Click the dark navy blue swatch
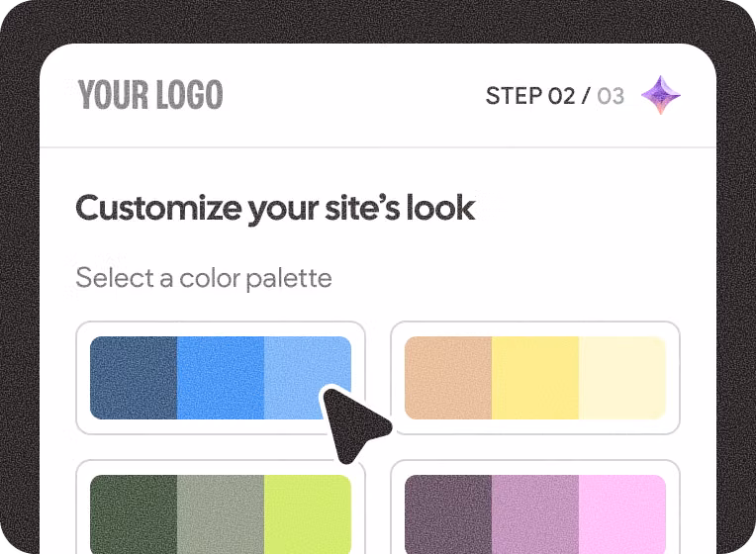 [134, 377]
